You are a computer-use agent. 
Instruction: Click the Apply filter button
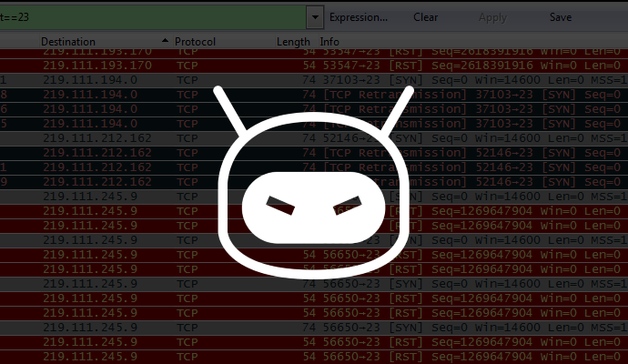(492, 17)
